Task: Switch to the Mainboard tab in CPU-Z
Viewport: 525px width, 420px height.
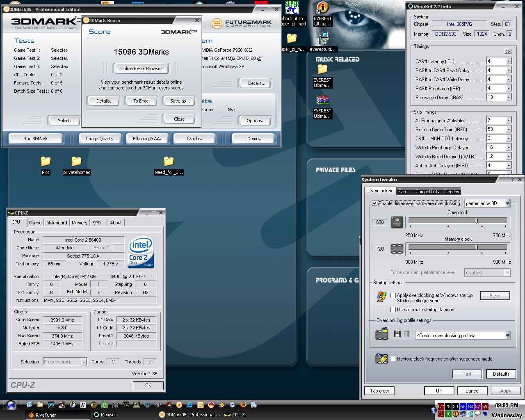Action: (x=57, y=223)
